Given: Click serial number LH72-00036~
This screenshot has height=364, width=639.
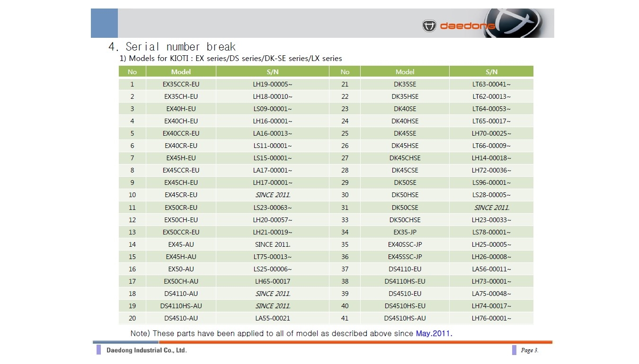Looking at the screenshot, I should pos(491,170).
